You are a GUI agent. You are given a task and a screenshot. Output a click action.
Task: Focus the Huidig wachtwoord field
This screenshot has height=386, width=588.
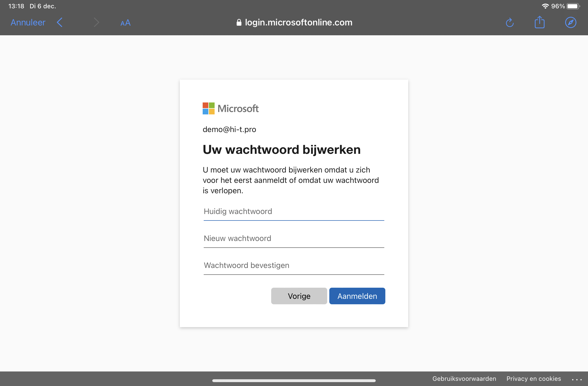pyautogui.click(x=294, y=212)
